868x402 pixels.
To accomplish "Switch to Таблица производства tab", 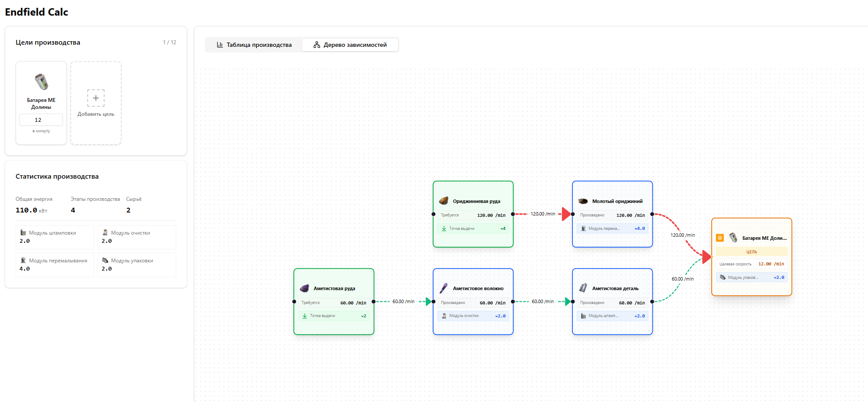I will [254, 45].
